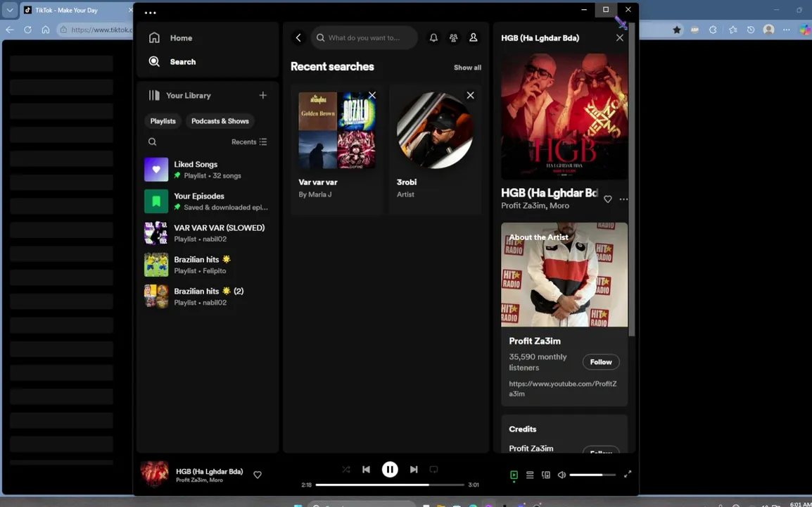Viewport: 812px width, 507px height.
Task: Open Profit Za3im, Moro artist link in panel
Action: tap(535, 206)
